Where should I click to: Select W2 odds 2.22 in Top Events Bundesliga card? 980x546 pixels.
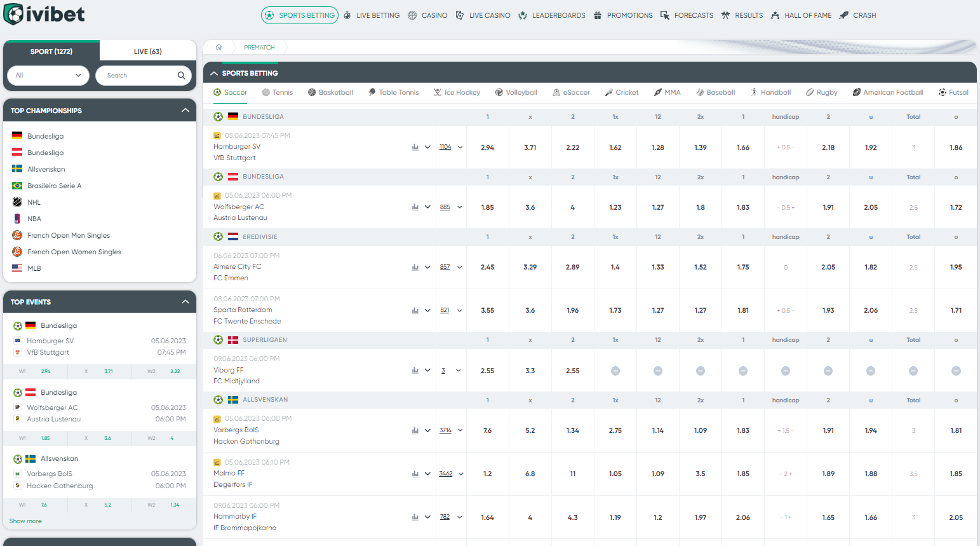pyautogui.click(x=165, y=371)
